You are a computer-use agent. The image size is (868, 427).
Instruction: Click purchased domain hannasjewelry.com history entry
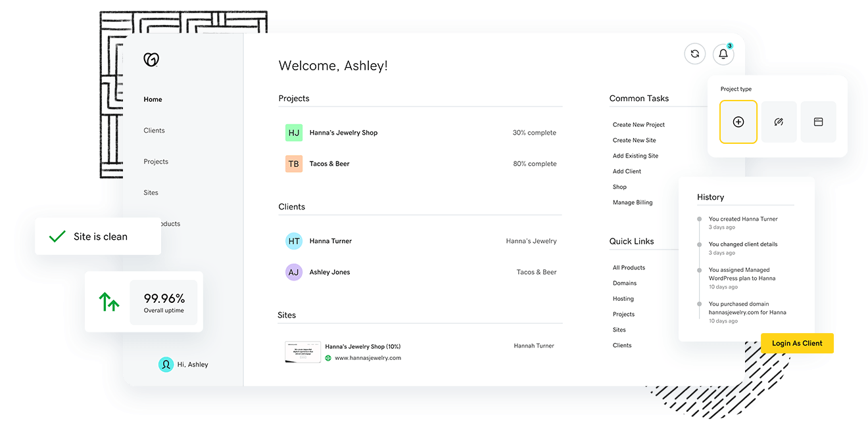[748, 308]
